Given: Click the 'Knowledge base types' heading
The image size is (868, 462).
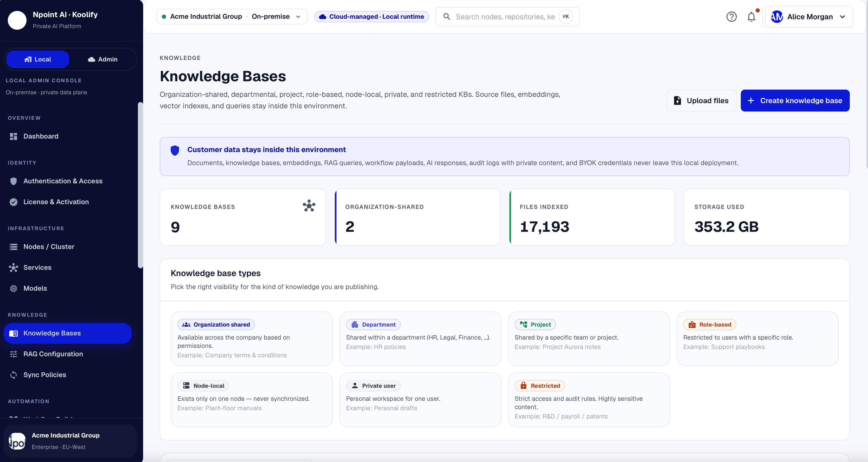Looking at the screenshot, I should (x=215, y=273).
